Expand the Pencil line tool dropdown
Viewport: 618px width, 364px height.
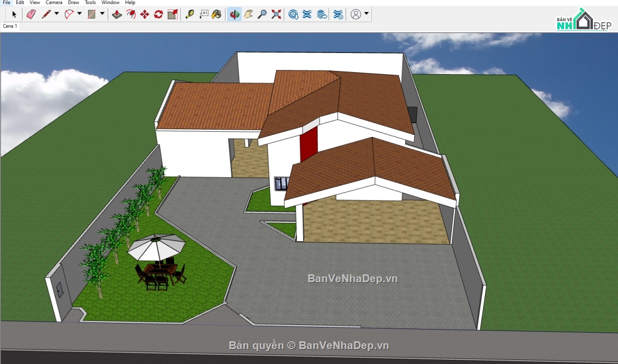click(57, 14)
